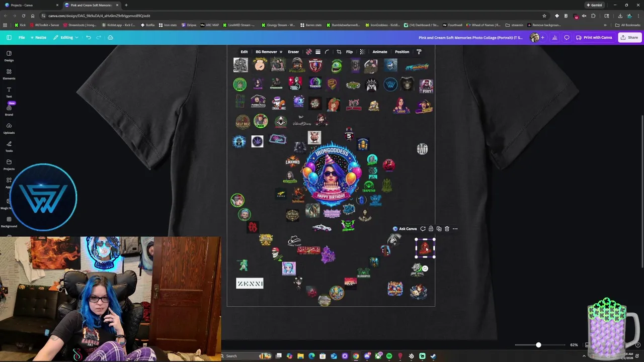Viewport: 644px width, 362px height.
Task: Click the rotate/replace icon on floating toolbar
Action: (x=423, y=229)
